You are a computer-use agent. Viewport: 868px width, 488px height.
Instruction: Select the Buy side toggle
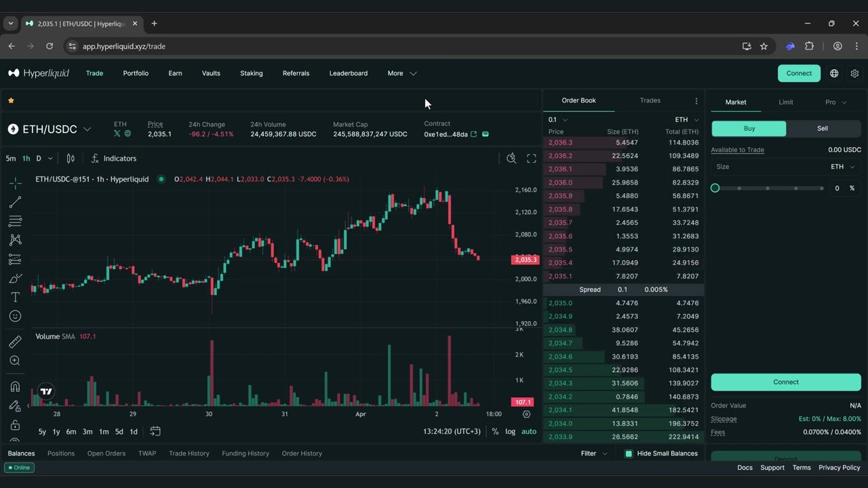pos(749,128)
